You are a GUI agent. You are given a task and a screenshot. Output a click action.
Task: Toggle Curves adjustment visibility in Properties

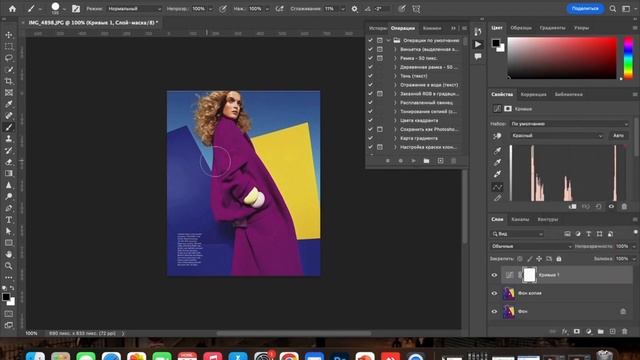[611, 207]
